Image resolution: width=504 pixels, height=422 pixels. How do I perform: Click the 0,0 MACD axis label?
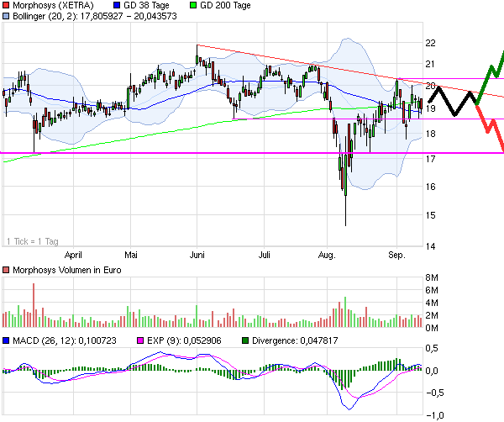point(432,371)
